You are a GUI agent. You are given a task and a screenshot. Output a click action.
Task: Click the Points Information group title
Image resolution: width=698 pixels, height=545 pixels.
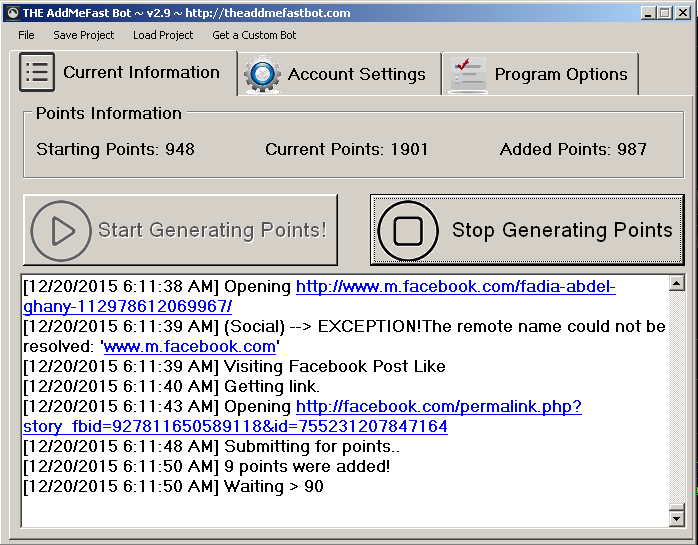[109, 113]
